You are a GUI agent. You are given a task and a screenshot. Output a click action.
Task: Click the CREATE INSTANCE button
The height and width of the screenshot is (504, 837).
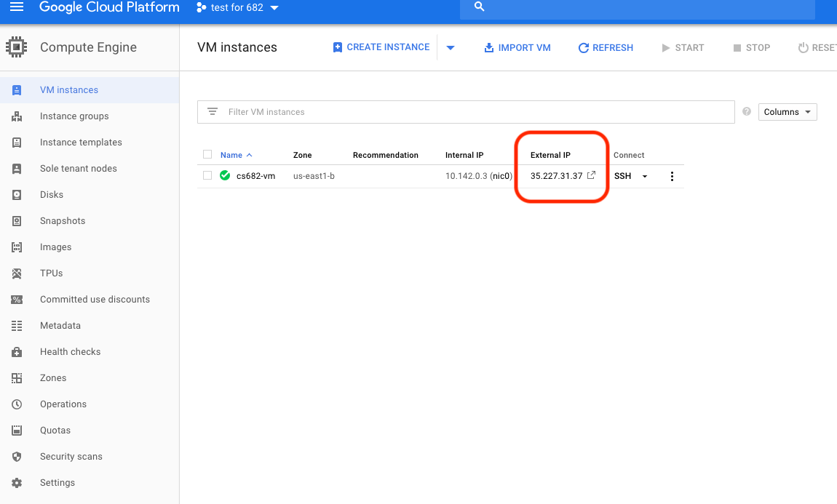click(x=381, y=47)
